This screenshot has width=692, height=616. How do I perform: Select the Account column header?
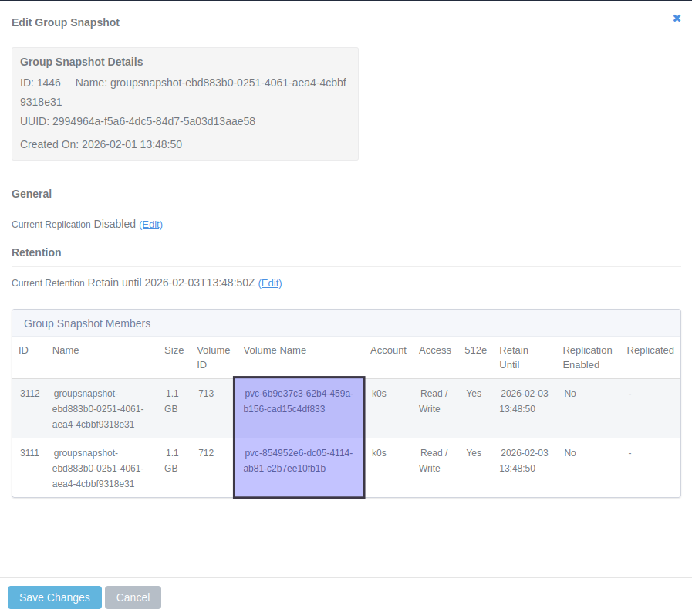click(388, 350)
